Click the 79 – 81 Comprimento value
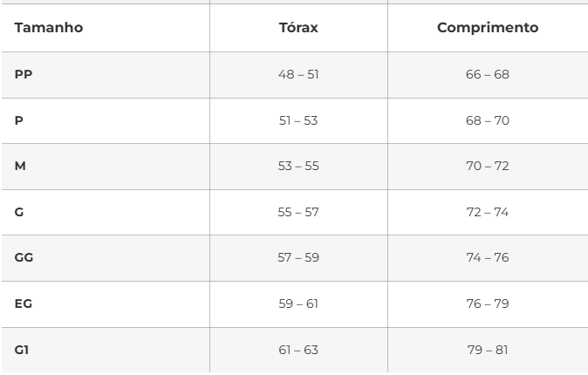The width and height of the screenshot is (588, 375). click(487, 350)
